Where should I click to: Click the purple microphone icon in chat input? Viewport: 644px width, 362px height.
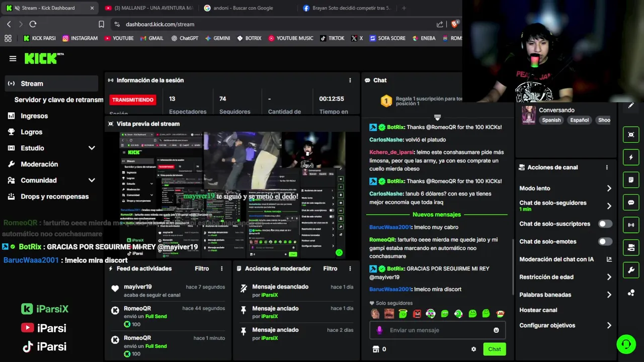click(379, 330)
